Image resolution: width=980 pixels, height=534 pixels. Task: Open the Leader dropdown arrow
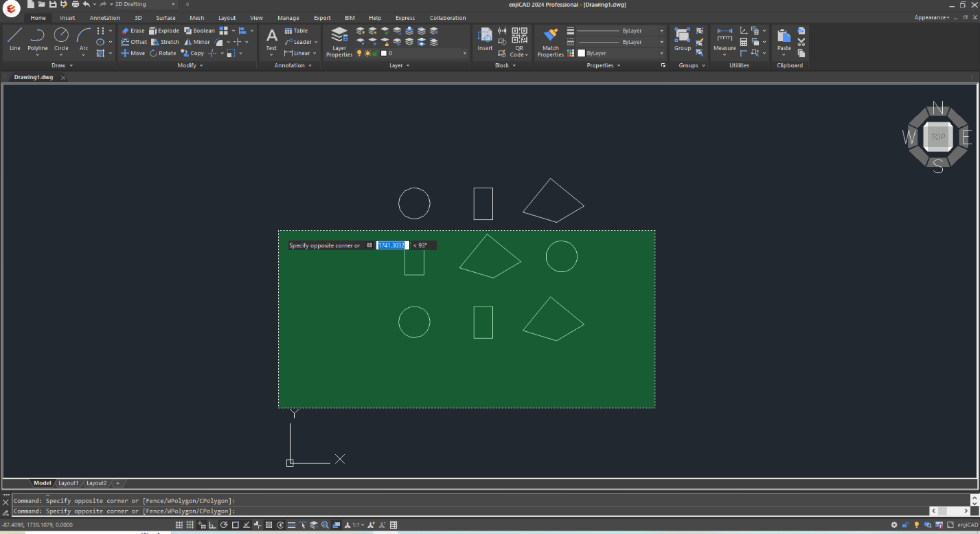[316, 42]
